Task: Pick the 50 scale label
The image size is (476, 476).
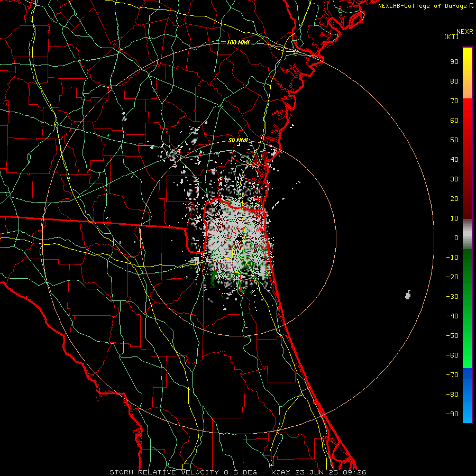Action: (454, 140)
